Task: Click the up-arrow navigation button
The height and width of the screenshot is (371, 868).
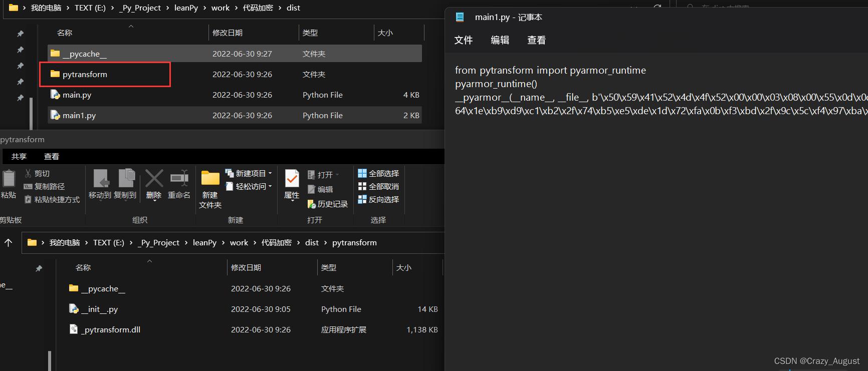Action: (9, 242)
